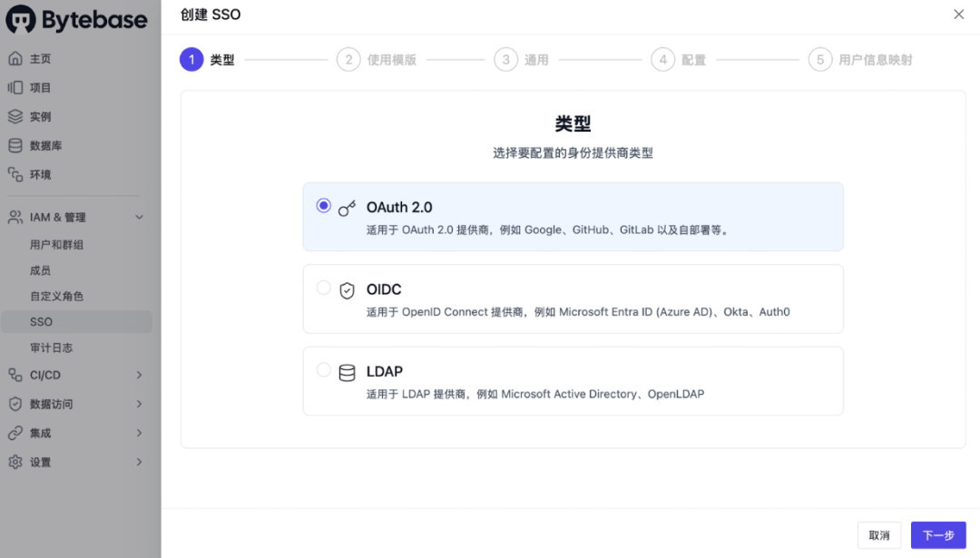Click the 数据访问 shield icon

click(x=15, y=405)
